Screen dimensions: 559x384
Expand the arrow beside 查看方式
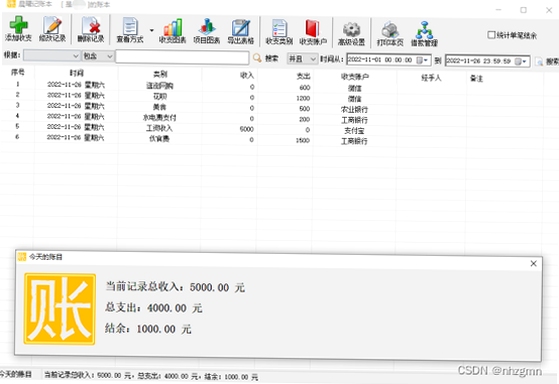pos(152,30)
